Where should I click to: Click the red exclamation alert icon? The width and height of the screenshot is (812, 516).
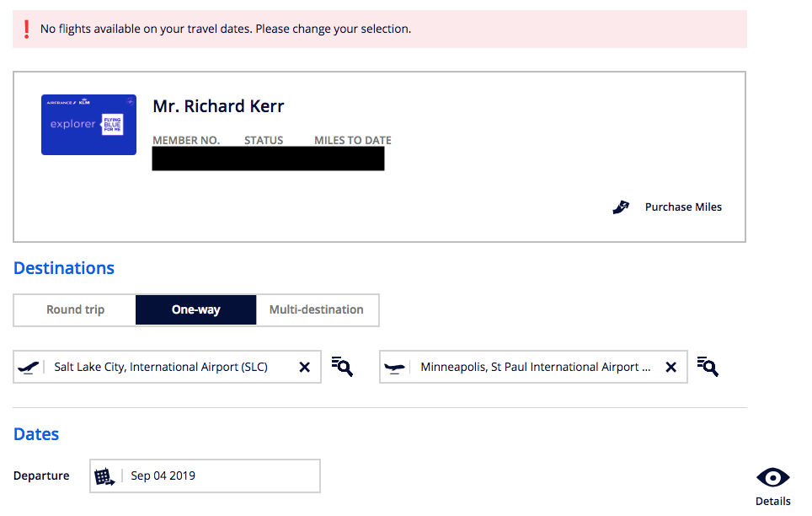[26, 30]
